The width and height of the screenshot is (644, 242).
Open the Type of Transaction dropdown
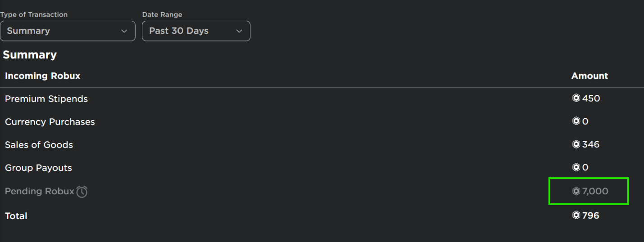coord(68,31)
